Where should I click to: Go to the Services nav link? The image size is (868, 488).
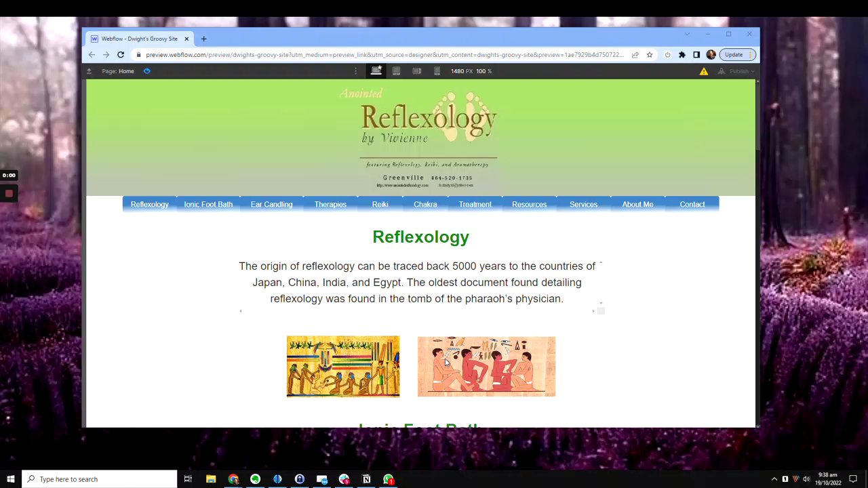[x=583, y=204]
